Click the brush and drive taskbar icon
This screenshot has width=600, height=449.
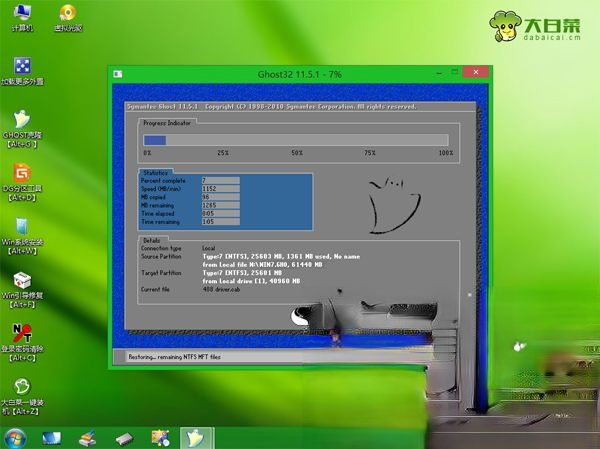tap(87, 438)
